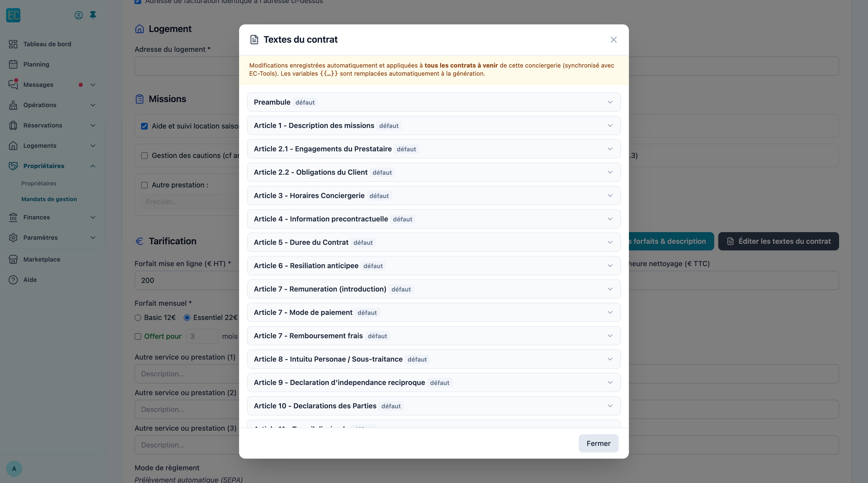Toggle the sidebar pin icon

point(93,15)
